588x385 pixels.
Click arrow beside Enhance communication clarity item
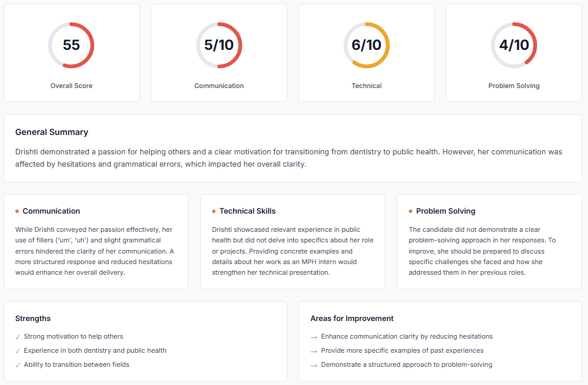(314, 337)
